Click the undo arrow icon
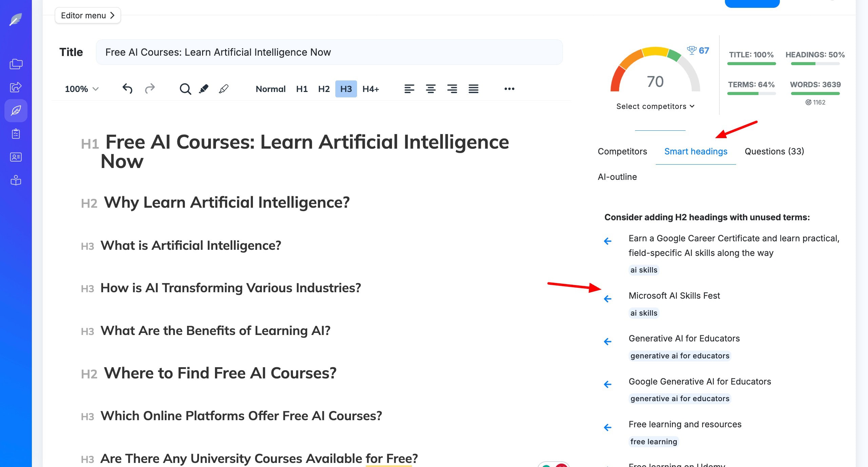The width and height of the screenshot is (868, 467). point(127,89)
